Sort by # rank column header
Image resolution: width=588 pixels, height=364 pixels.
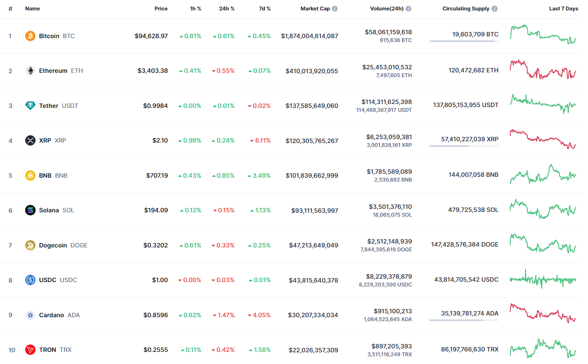pyautogui.click(x=10, y=9)
